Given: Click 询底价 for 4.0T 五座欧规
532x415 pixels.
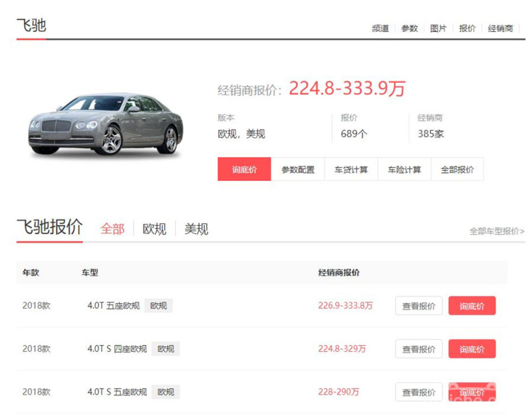Looking at the screenshot, I should click(472, 306).
